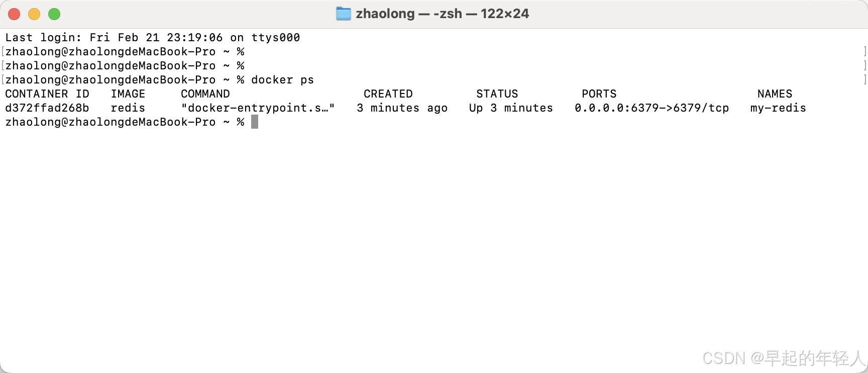868x373 pixels.
Task: Click the Last login line of text
Action: pyautogui.click(x=153, y=38)
